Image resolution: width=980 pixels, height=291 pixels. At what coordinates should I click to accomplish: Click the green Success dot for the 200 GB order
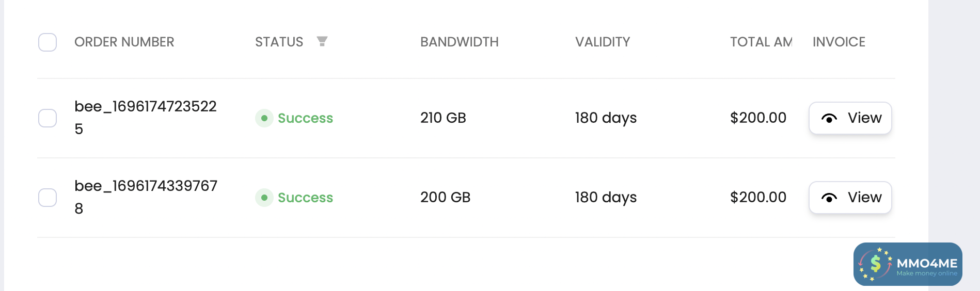point(264,198)
